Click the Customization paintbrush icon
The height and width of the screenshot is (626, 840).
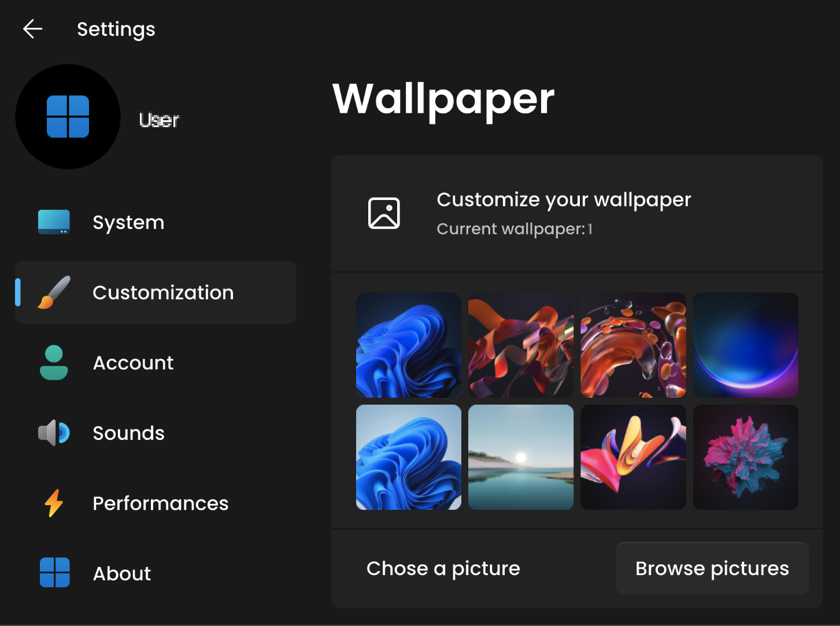pos(54,292)
